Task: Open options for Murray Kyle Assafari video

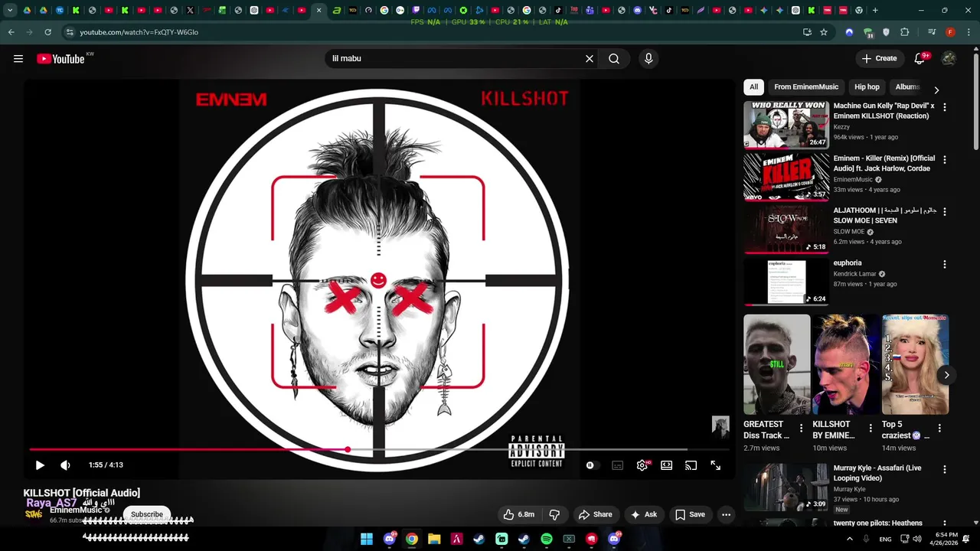Action: coord(944,469)
